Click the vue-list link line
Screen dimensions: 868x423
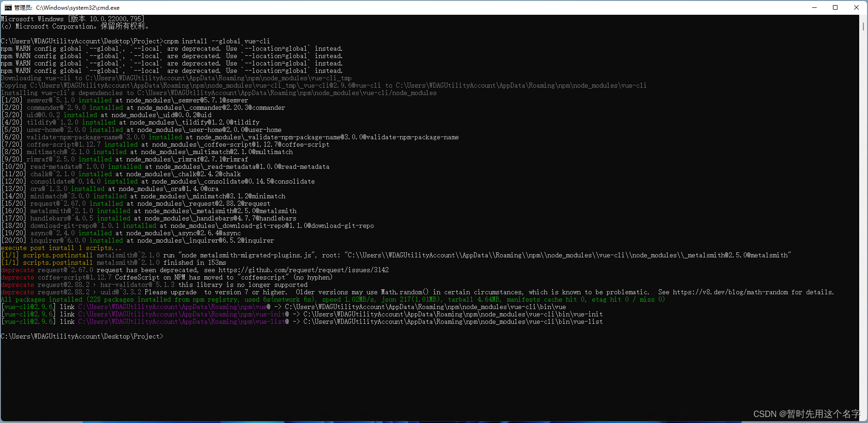301,322
